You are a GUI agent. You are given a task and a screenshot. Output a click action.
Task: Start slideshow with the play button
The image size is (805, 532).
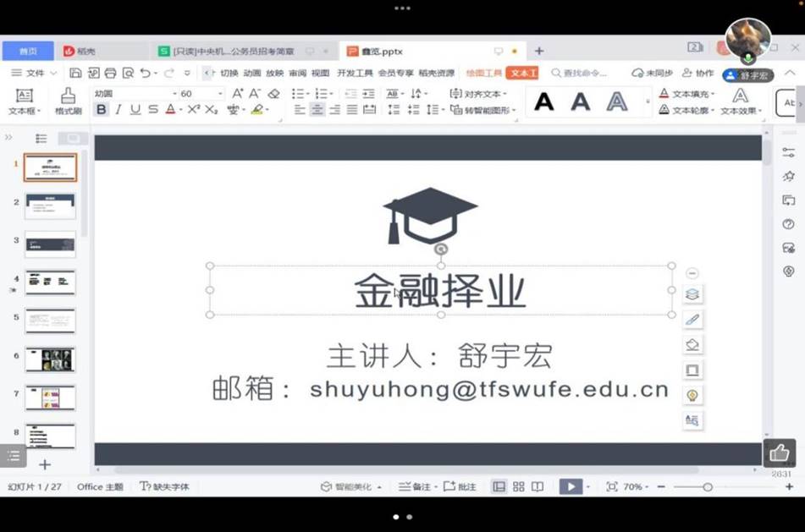pyautogui.click(x=571, y=486)
